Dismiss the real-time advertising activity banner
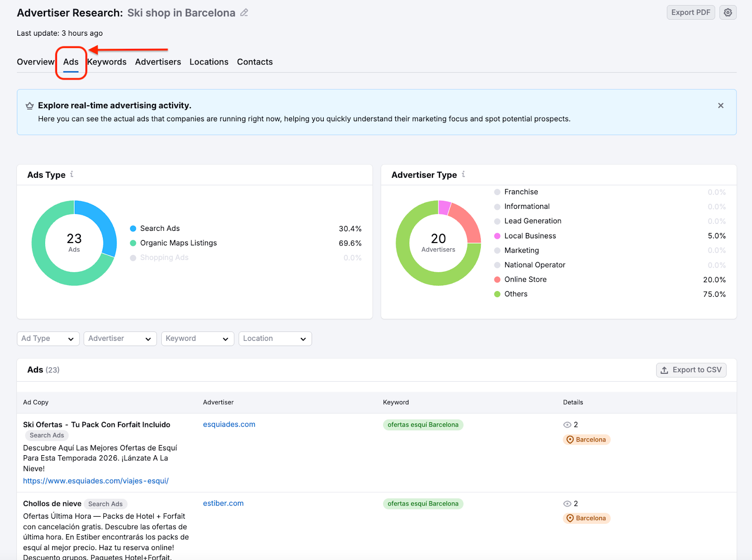The height and width of the screenshot is (560, 752). click(721, 105)
